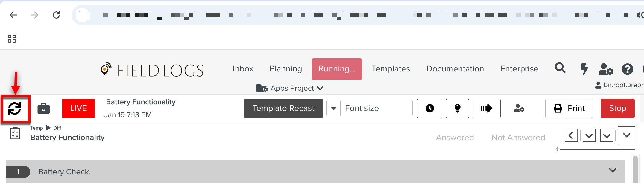
Task: Open search with the magnifying glass
Action: click(x=560, y=68)
